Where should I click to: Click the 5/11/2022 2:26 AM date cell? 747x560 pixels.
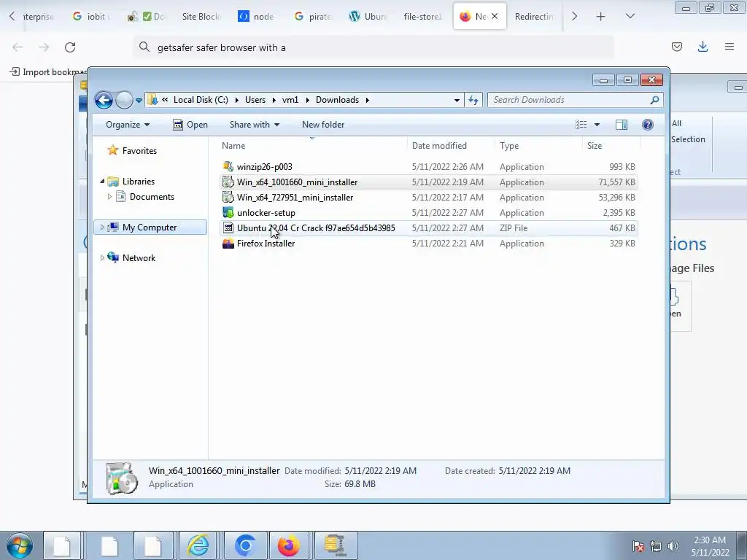point(447,167)
